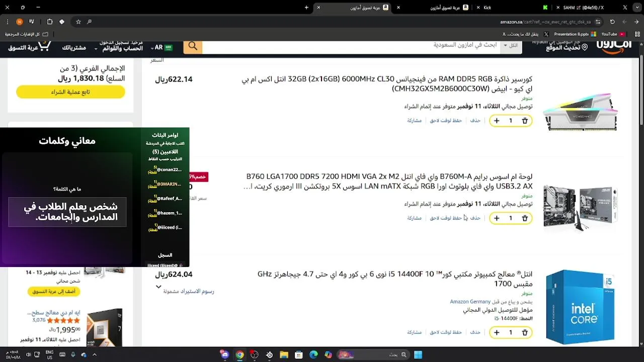Open the shopping cart icon in header

click(x=44, y=47)
